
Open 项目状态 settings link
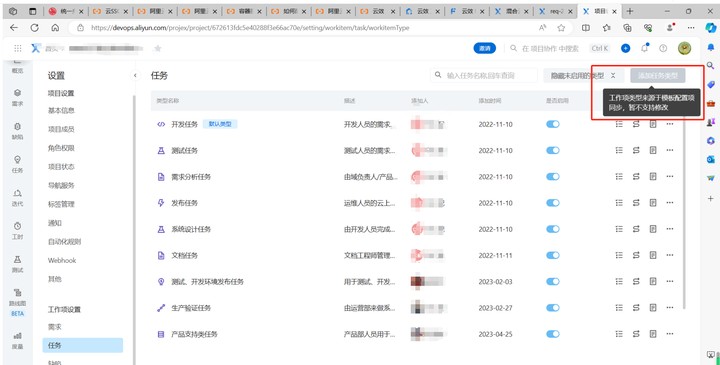point(61,167)
